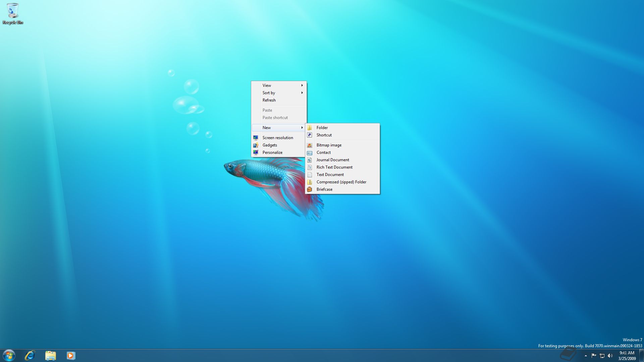Viewport: 644px width, 362px height.
Task: Click the volume speaker tray icon
Action: (x=610, y=356)
